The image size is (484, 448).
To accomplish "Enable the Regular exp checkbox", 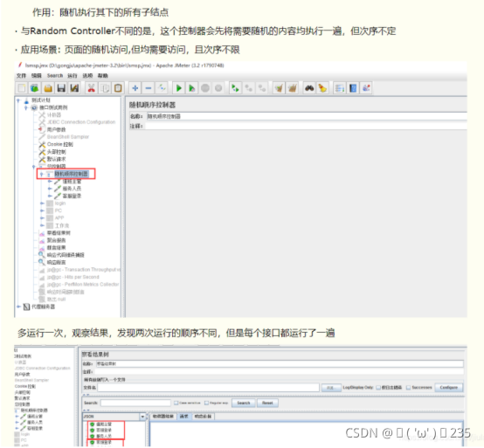I will (x=206, y=403).
